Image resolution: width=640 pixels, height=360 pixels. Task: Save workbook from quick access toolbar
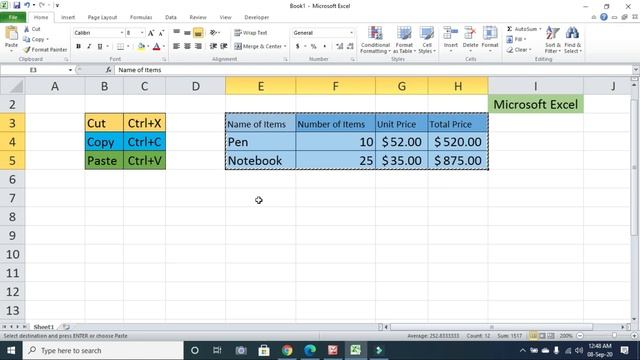point(17,5)
